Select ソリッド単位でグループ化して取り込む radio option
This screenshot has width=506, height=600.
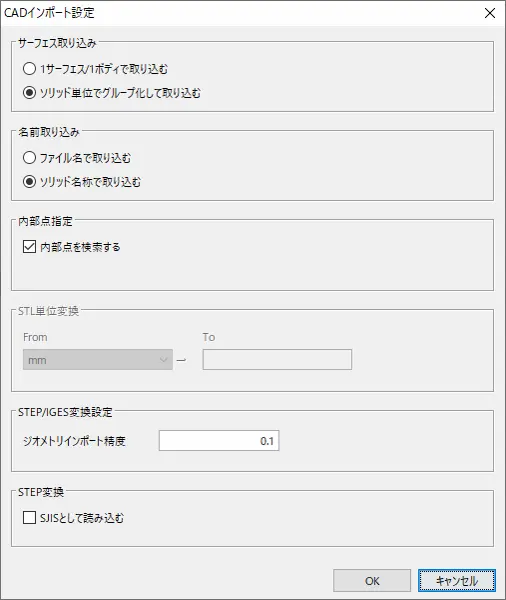click(29, 93)
